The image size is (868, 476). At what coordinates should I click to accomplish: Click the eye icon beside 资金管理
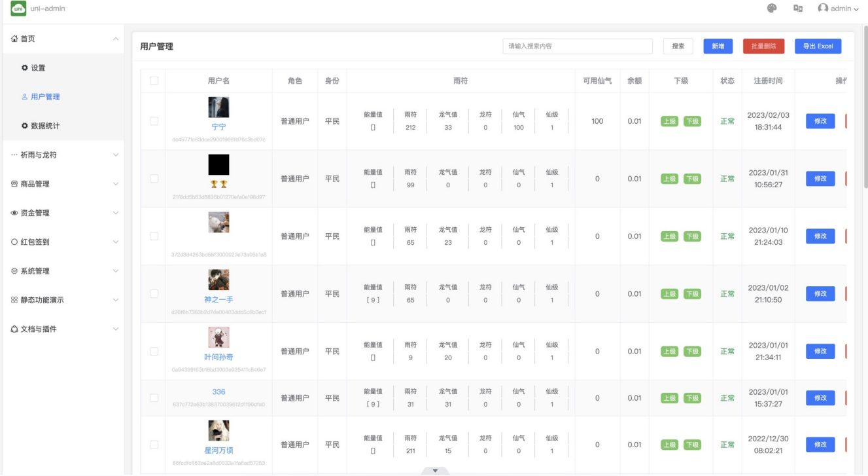point(14,213)
